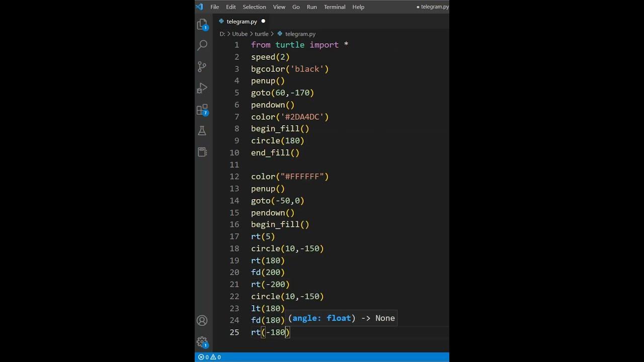The width and height of the screenshot is (644, 362).
Task: Open the View menu
Action: coord(279,7)
